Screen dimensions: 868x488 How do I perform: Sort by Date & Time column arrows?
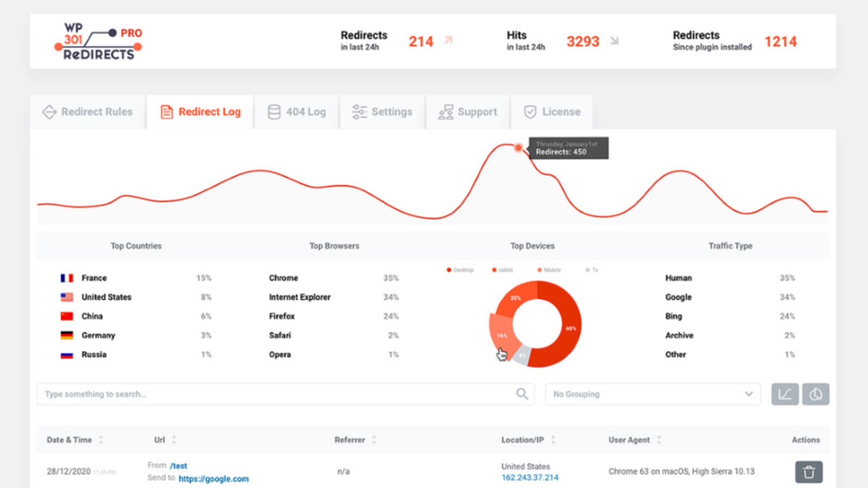(101, 440)
